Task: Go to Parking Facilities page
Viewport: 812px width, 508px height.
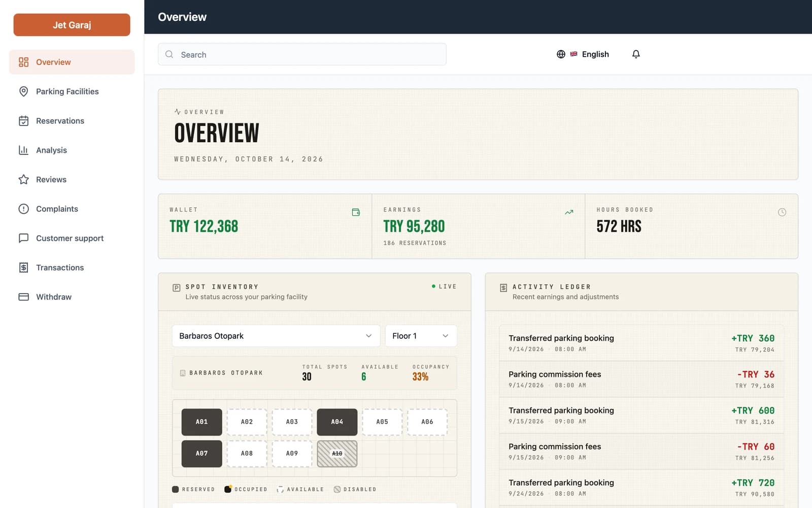Action: point(72,91)
